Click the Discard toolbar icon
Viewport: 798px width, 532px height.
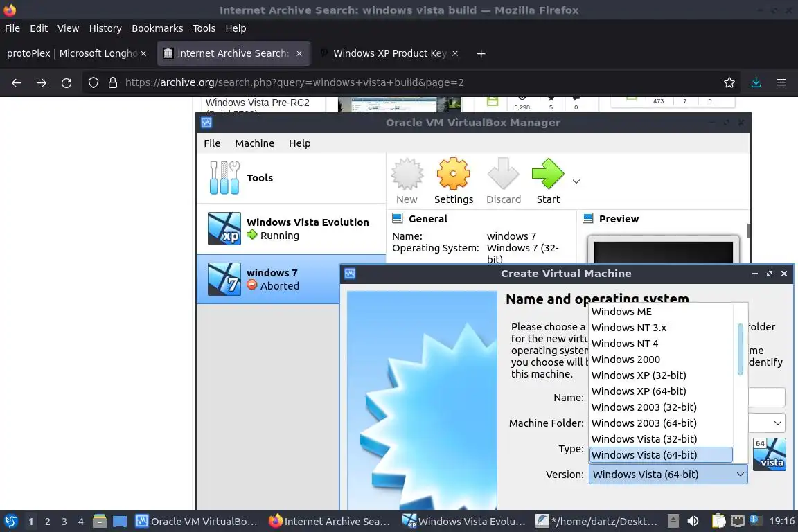504,181
